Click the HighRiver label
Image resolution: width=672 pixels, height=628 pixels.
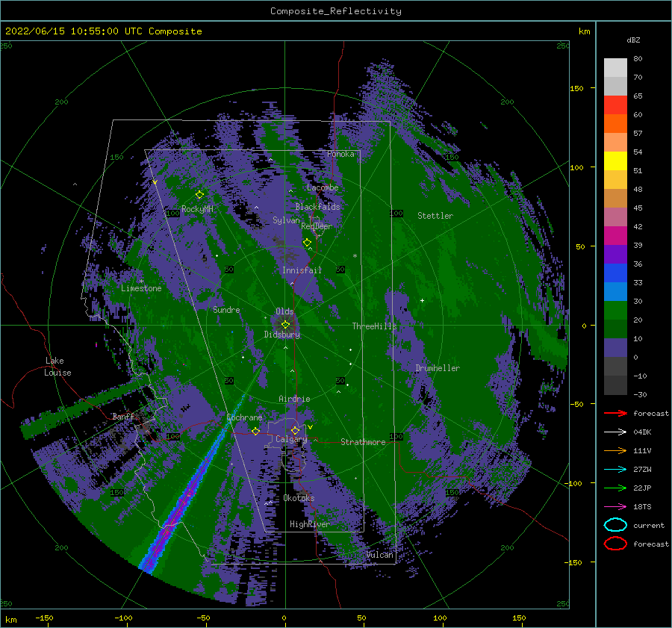point(310,524)
